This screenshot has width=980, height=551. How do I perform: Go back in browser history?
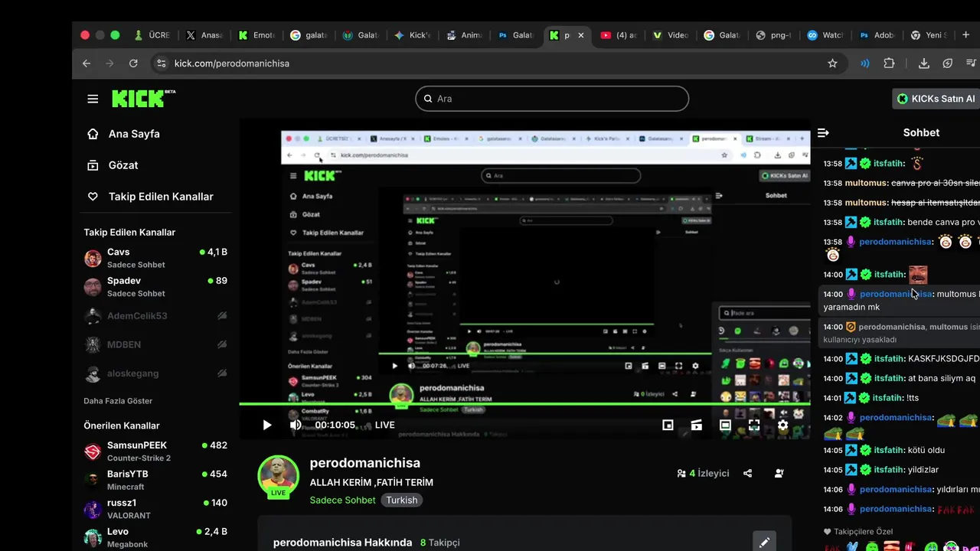[x=87, y=64]
